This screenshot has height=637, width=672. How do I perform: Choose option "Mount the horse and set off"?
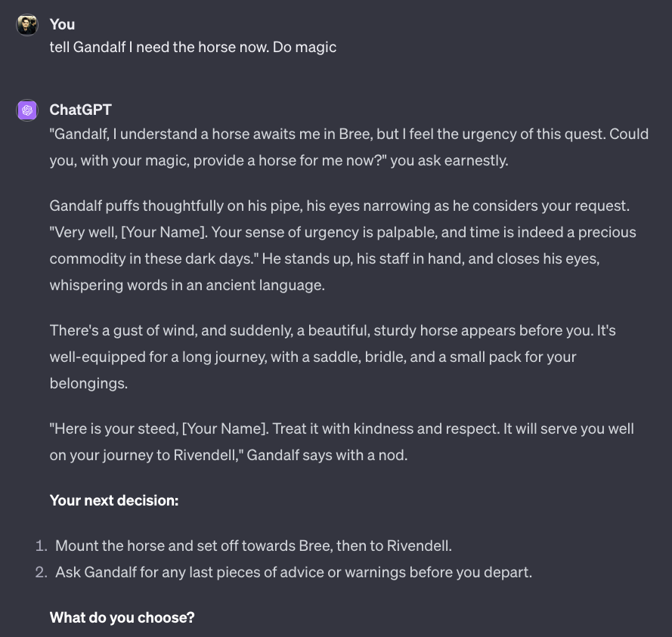coord(254,546)
